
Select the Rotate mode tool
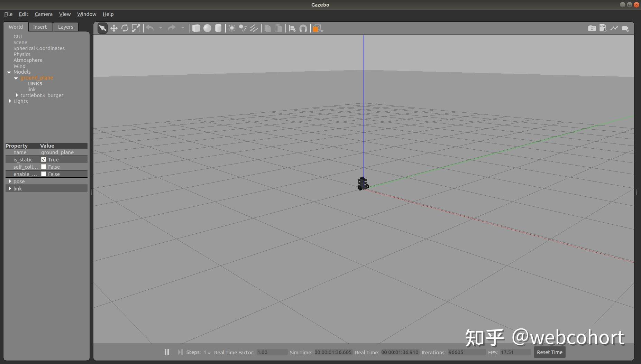click(125, 28)
